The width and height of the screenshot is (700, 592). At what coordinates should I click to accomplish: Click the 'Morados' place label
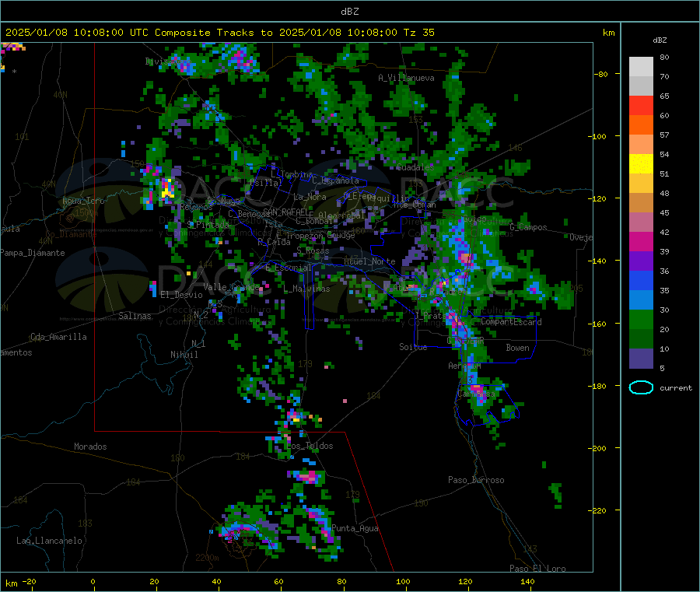(x=90, y=447)
